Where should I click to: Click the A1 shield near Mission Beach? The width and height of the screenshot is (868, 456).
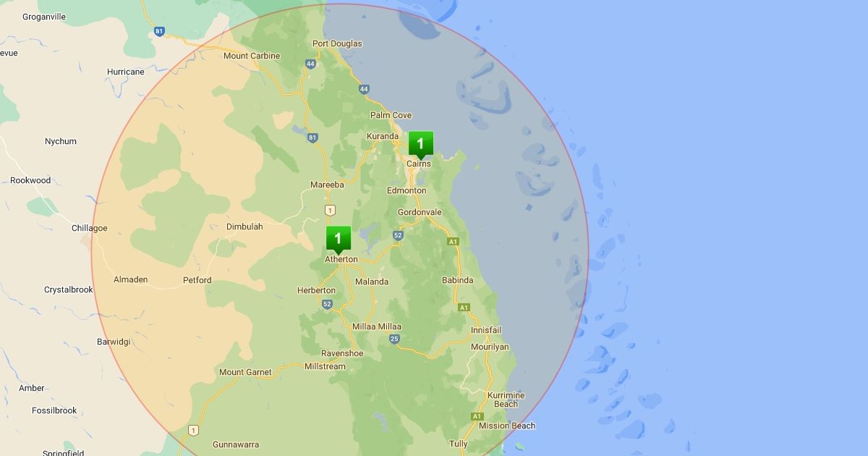click(x=477, y=416)
